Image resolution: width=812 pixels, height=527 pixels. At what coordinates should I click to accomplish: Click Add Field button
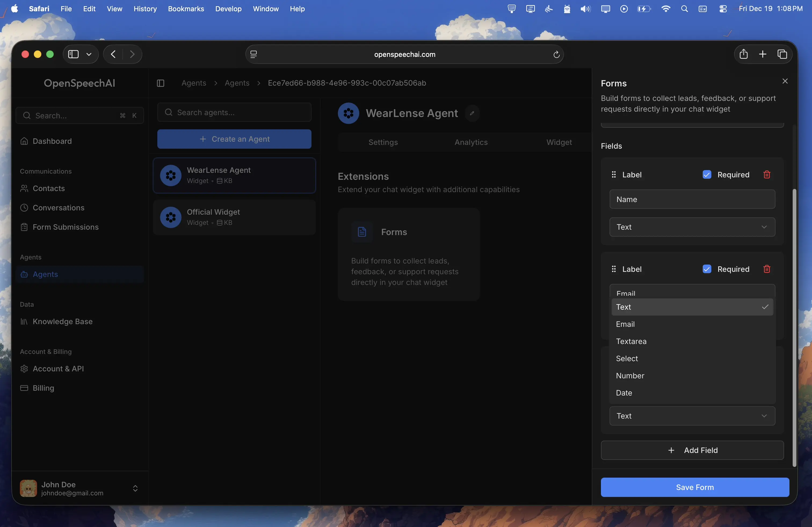click(692, 450)
